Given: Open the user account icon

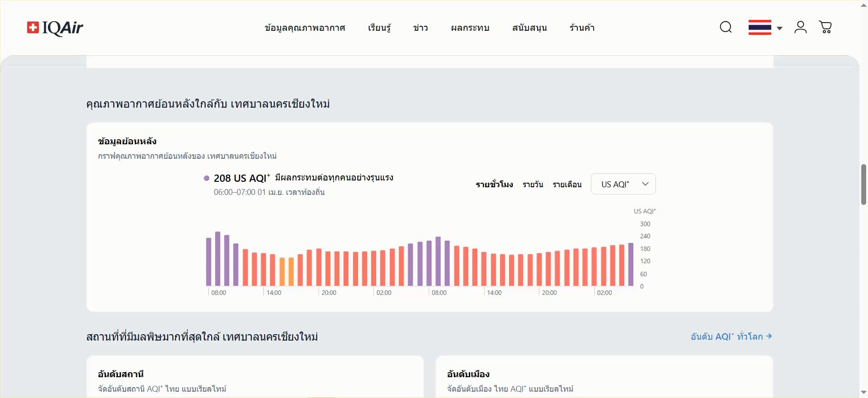Looking at the screenshot, I should [800, 27].
